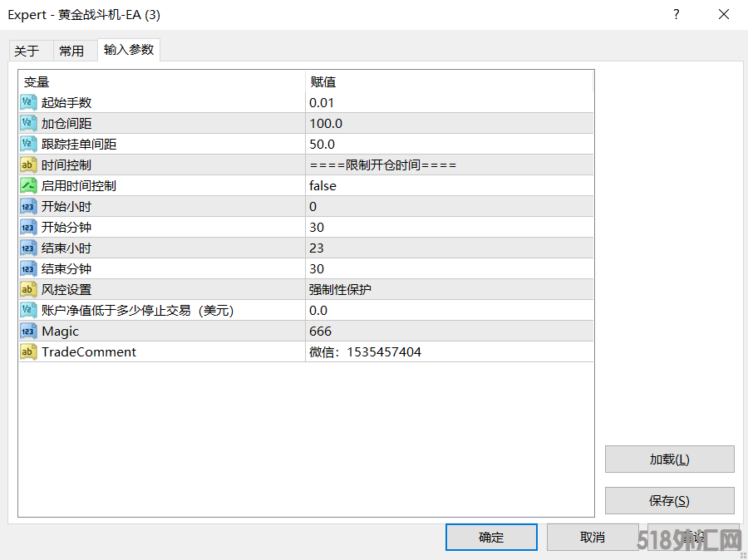Switch to the 常用 tab
The height and width of the screenshot is (560, 748).
pyautogui.click(x=73, y=50)
